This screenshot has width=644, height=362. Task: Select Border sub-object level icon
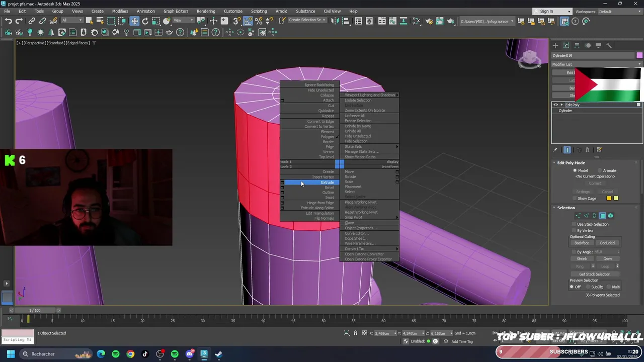594,216
